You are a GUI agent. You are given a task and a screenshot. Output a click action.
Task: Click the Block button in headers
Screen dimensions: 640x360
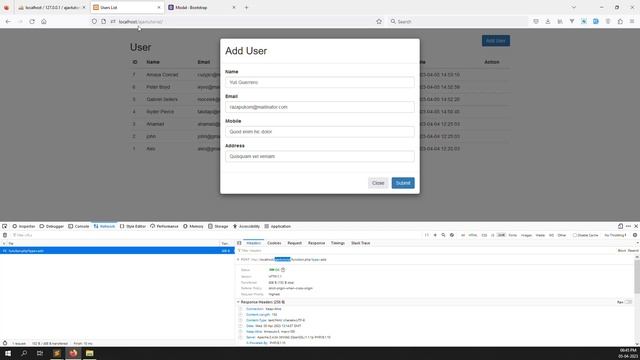click(x=622, y=251)
